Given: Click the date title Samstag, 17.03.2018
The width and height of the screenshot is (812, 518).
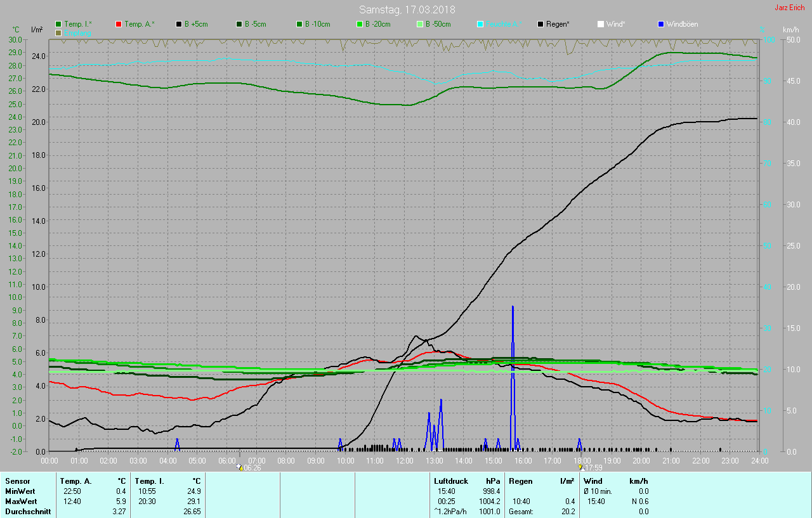Looking at the screenshot, I should point(407,10).
